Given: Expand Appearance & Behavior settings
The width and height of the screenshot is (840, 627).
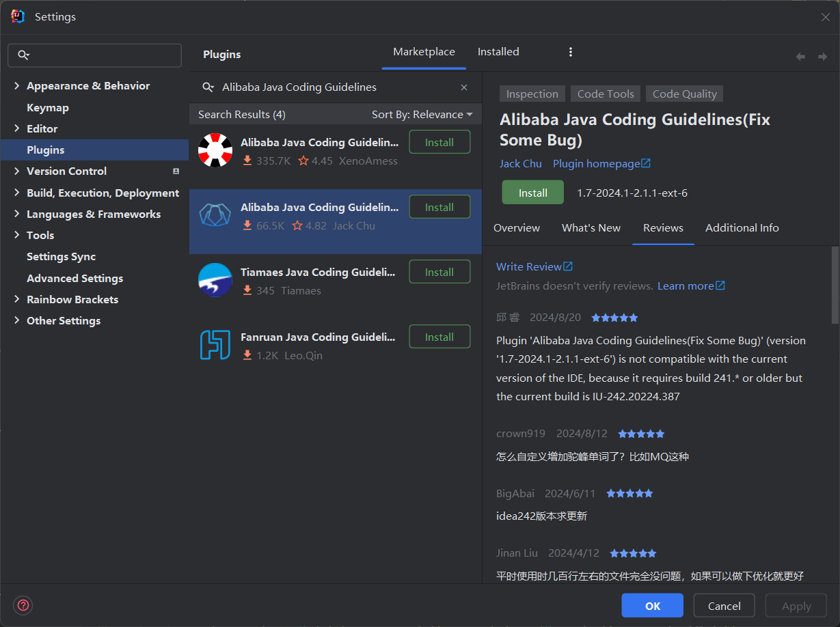Looking at the screenshot, I should pyautogui.click(x=17, y=86).
